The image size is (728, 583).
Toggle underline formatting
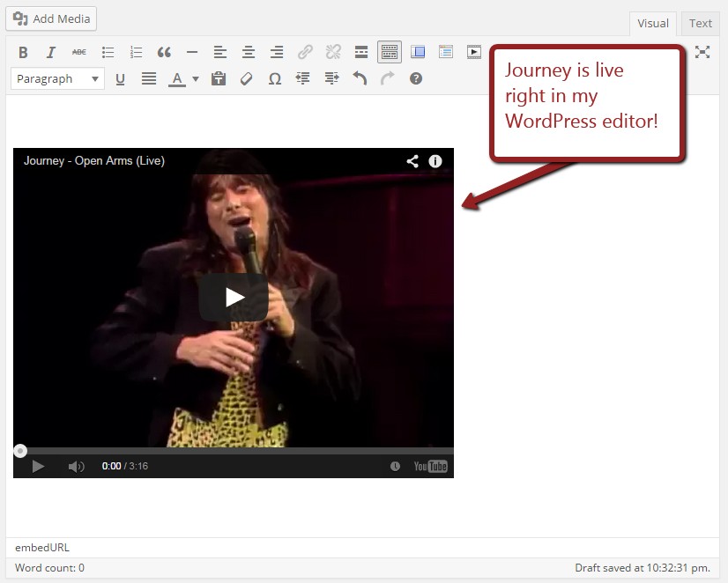120,79
